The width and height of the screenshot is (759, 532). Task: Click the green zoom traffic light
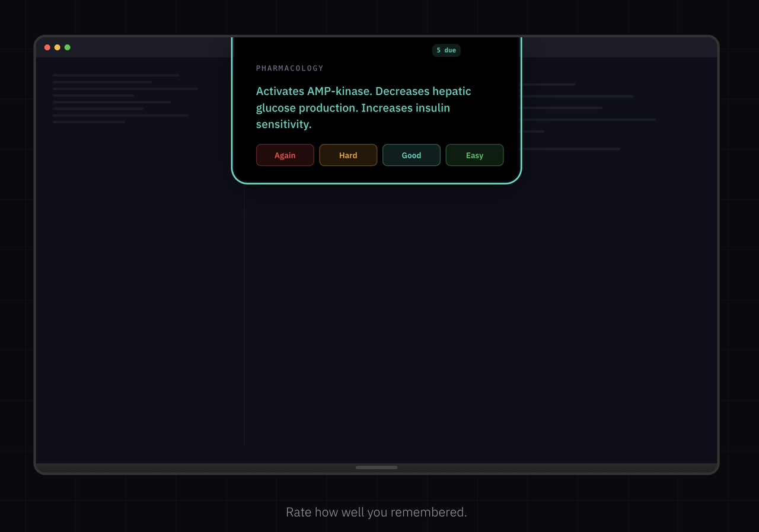pyautogui.click(x=67, y=47)
